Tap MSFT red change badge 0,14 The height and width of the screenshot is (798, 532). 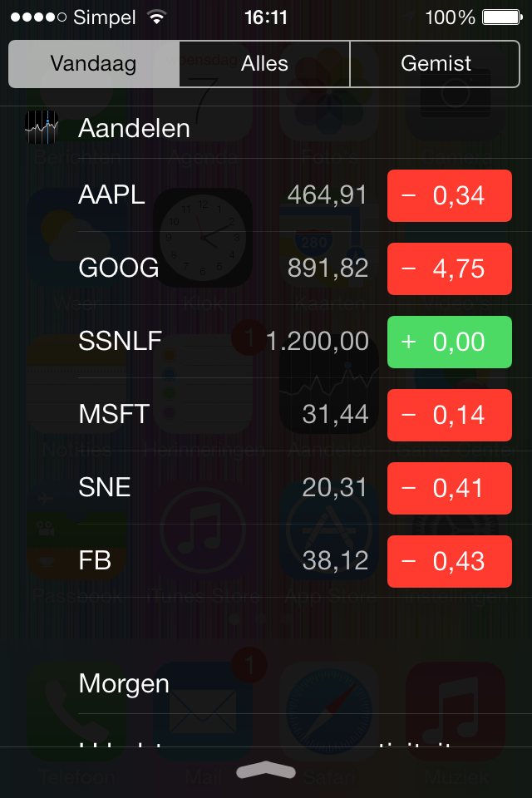[x=450, y=415]
